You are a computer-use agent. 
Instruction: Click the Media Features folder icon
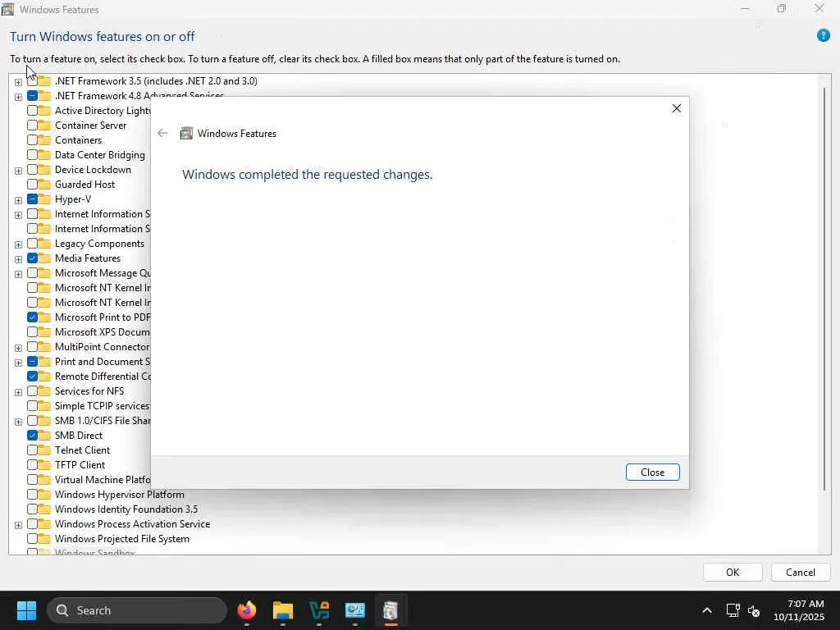pos(44,258)
